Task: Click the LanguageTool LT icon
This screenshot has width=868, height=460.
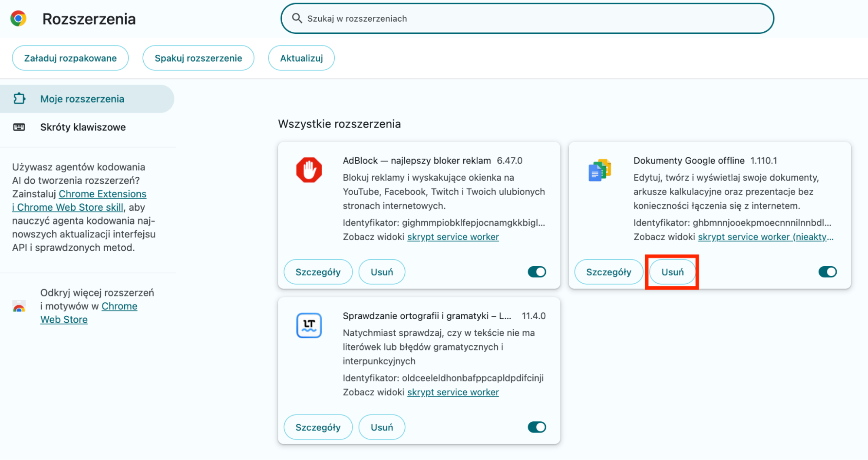Action: (x=309, y=325)
